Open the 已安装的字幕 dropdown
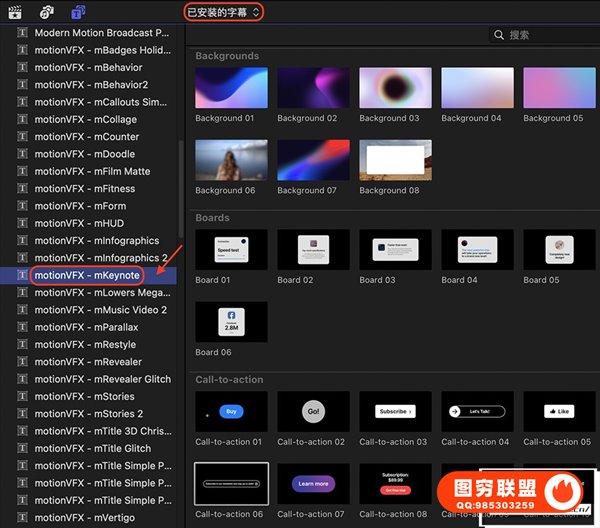This screenshot has width=600, height=528. point(224,12)
